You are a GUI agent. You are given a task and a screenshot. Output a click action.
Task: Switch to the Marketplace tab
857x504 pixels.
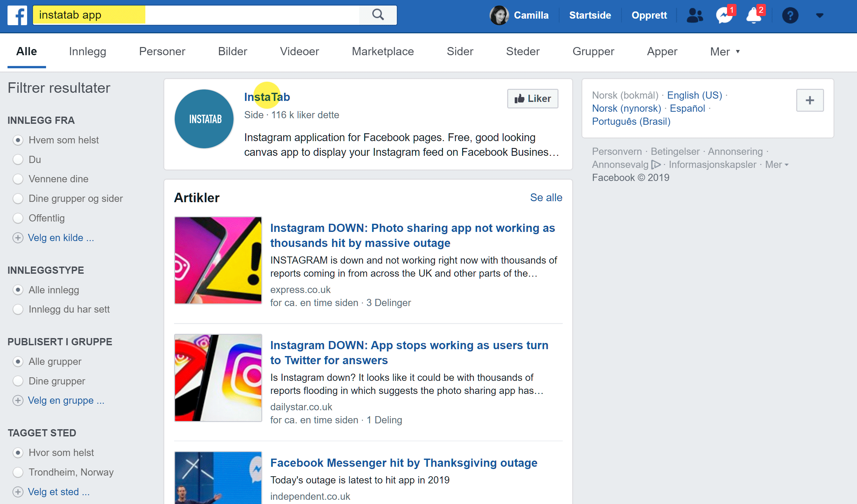[x=382, y=52]
